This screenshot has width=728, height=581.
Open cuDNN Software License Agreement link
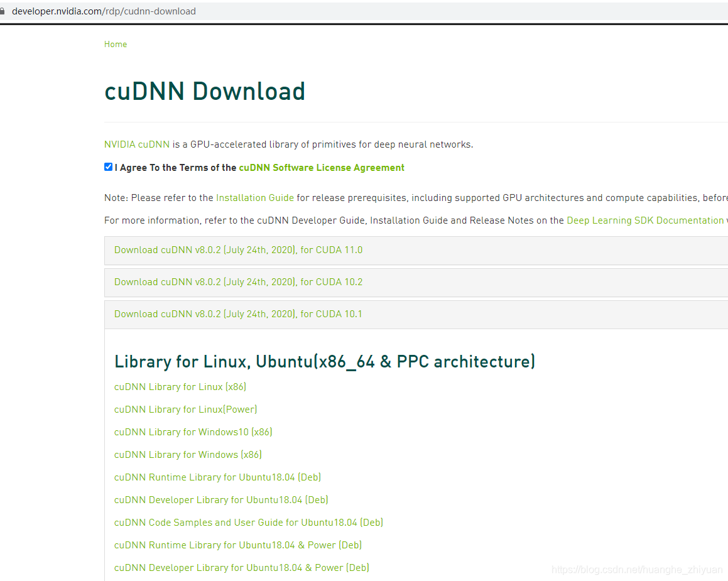321,168
